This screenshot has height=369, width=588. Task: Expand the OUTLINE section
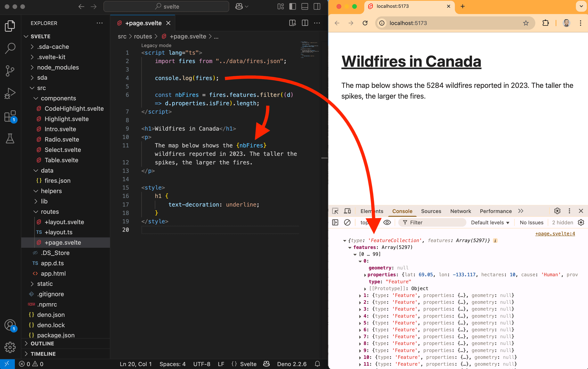(65, 344)
